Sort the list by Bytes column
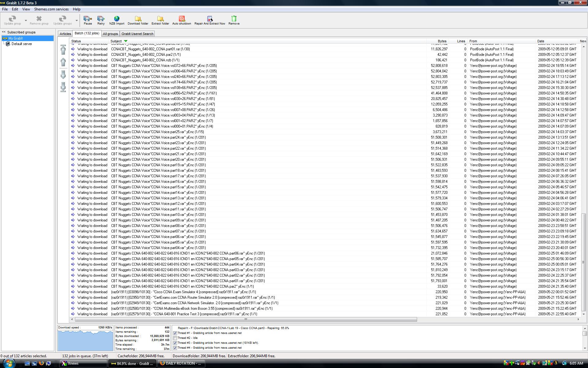 click(442, 41)
